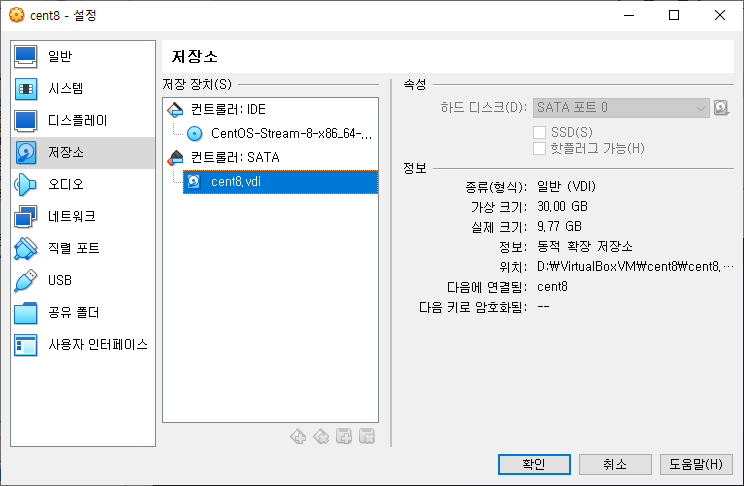Click the IDE controller icon
This screenshot has height=486, width=744.
click(x=175, y=110)
